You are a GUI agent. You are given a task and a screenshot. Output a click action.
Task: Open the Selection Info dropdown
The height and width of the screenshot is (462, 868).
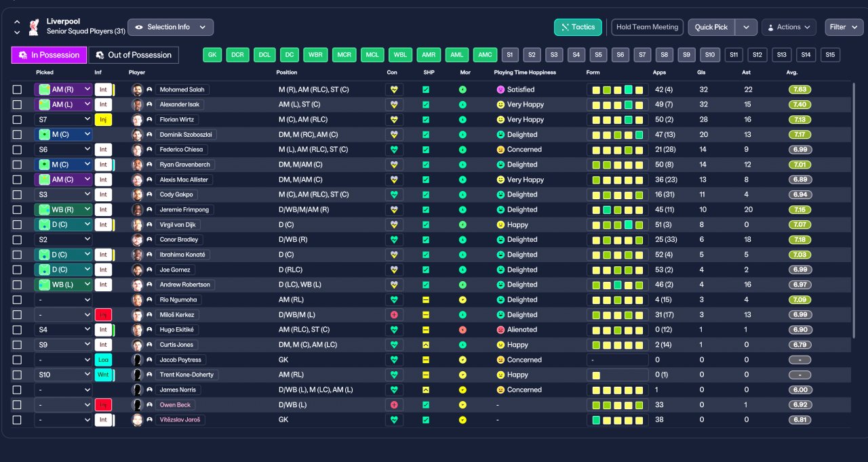170,27
